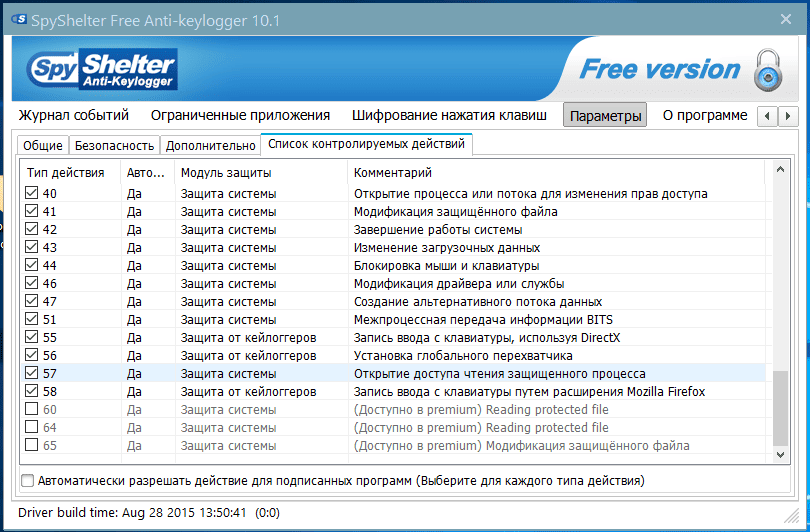The width and height of the screenshot is (810, 532).
Task: Click the SpyShelter title bar app icon
Action: tap(19, 20)
